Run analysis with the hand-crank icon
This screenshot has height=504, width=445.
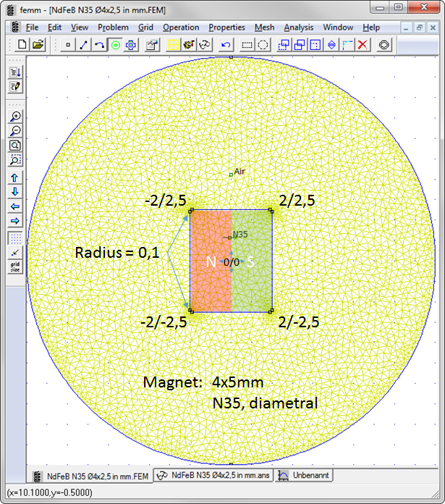(x=189, y=45)
